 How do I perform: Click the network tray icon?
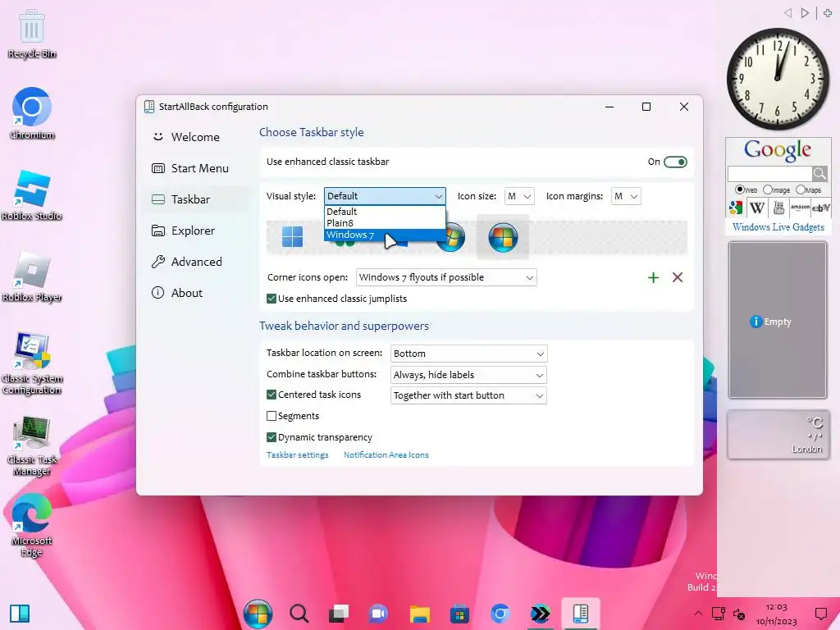coord(719,614)
